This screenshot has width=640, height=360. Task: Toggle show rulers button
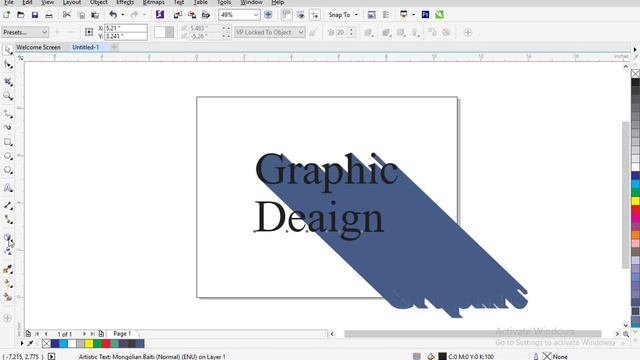286,15
